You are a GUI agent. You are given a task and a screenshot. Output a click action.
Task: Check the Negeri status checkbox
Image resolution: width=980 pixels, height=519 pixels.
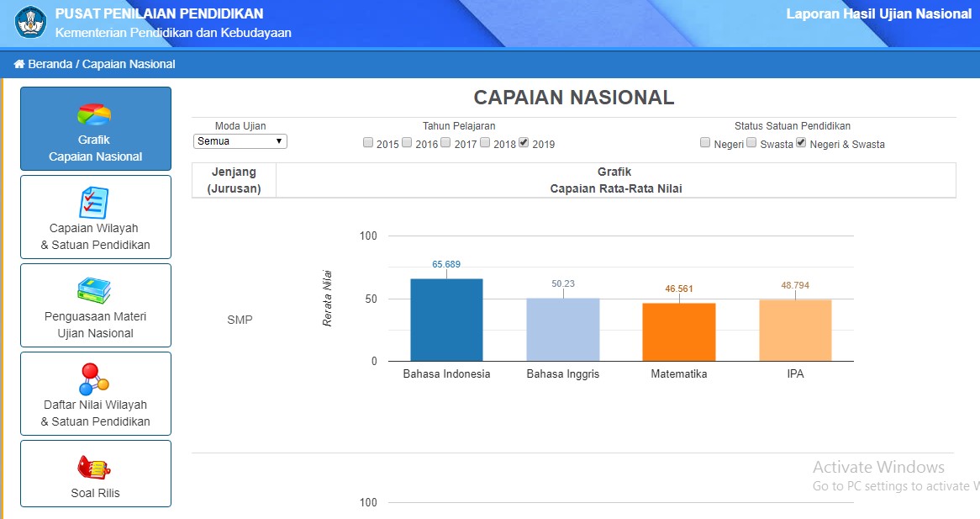(x=705, y=142)
